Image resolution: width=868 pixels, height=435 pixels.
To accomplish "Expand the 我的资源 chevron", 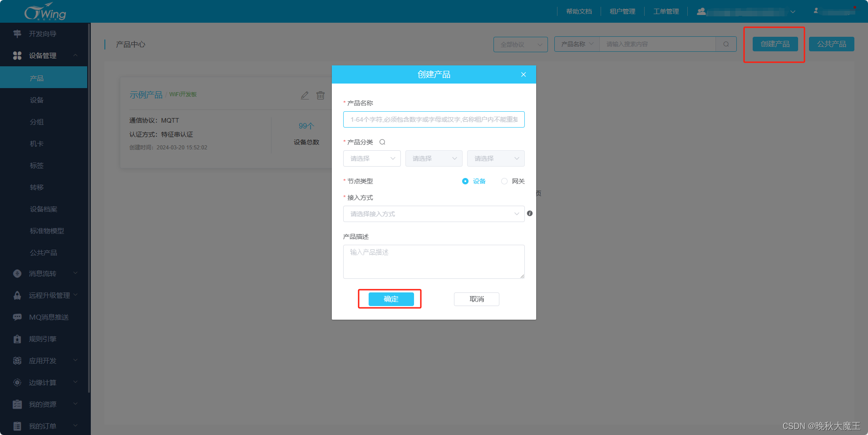I will [x=75, y=404].
